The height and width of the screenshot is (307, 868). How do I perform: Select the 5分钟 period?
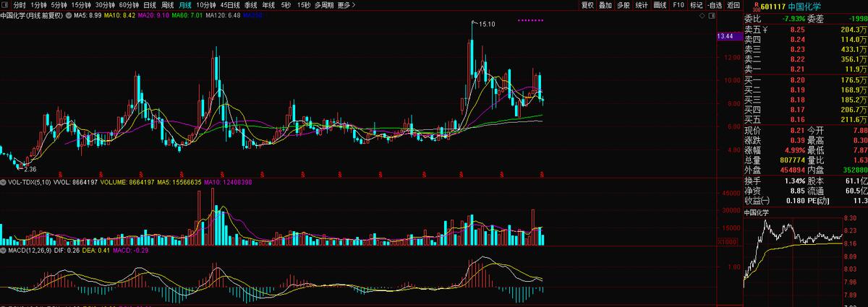pyautogui.click(x=59, y=4)
